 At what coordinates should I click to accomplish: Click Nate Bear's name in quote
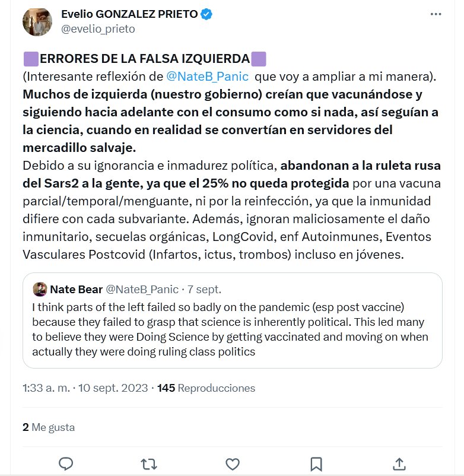(76, 290)
